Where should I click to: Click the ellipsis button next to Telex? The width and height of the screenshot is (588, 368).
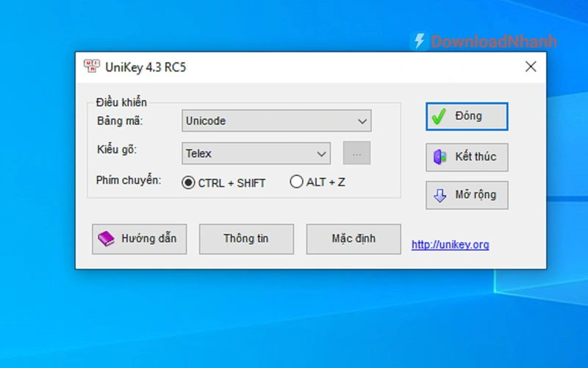(x=356, y=153)
